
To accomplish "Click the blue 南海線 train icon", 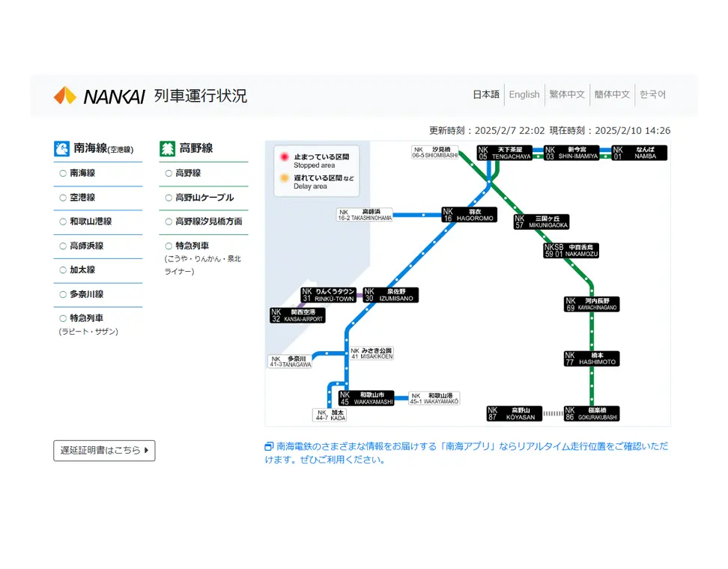I will click(61, 149).
